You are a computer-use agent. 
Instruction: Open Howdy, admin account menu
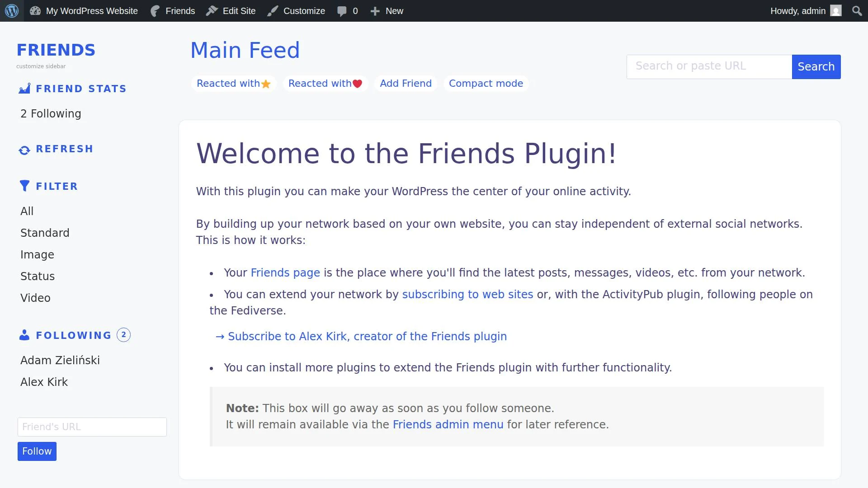tap(806, 11)
